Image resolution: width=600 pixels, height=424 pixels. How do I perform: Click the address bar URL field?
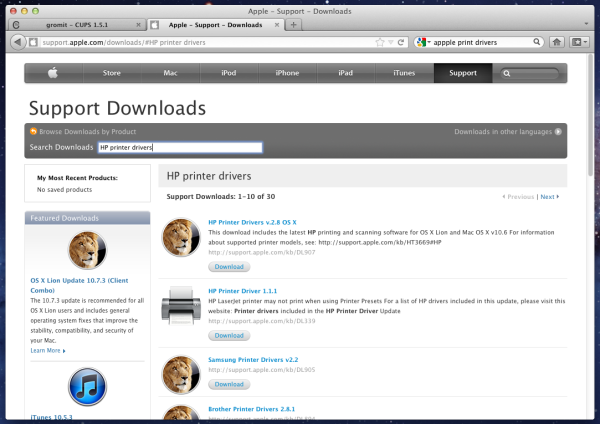click(x=207, y=42)
